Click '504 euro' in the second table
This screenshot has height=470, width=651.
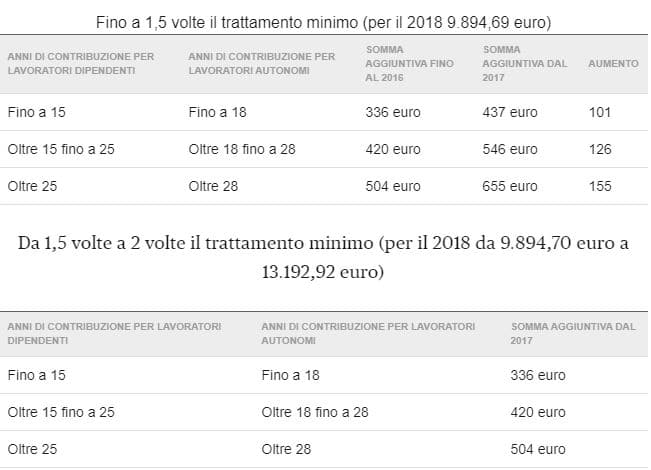coord(538,449)
